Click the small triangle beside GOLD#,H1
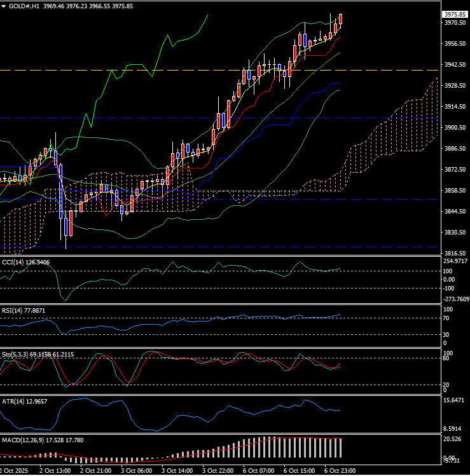This screenshot has width=470, height=476. click(5, 6)
